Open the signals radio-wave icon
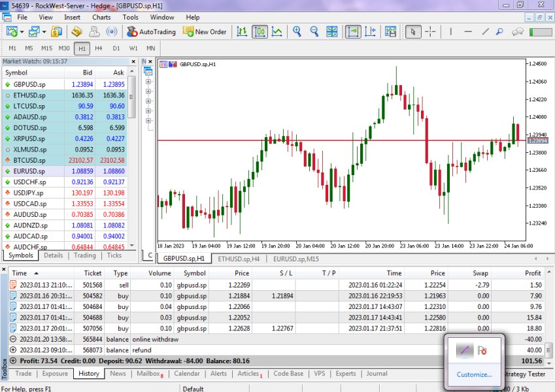 [x=112, y=32]
